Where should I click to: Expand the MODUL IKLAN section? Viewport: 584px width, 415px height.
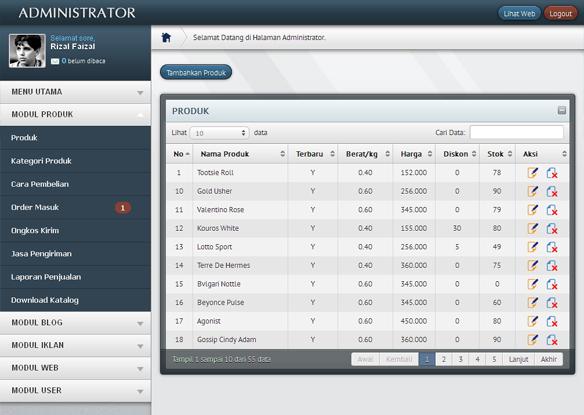pos(75,345)
